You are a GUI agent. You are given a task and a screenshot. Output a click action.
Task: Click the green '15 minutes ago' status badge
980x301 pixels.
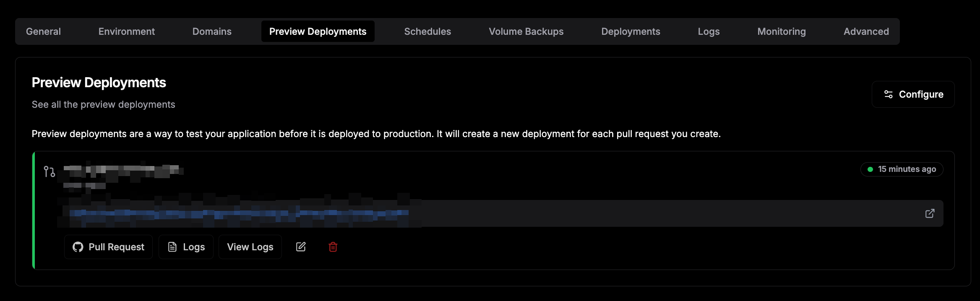coord(902,169)
